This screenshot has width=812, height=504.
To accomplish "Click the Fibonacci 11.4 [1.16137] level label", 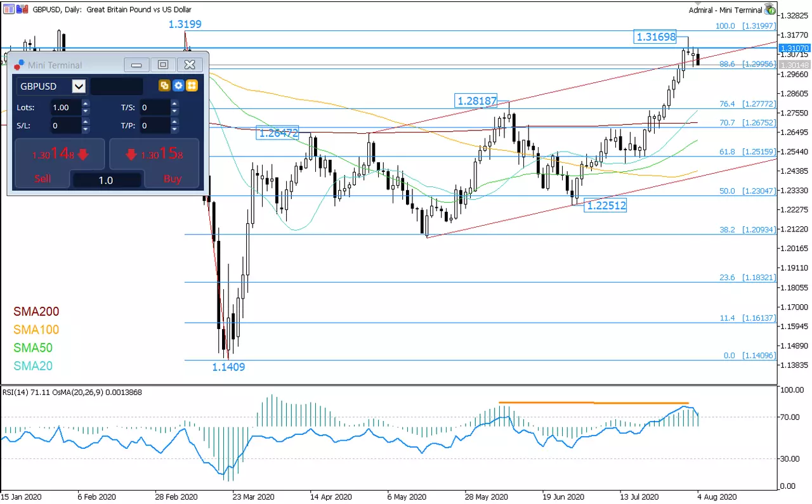I will (747, 318).
